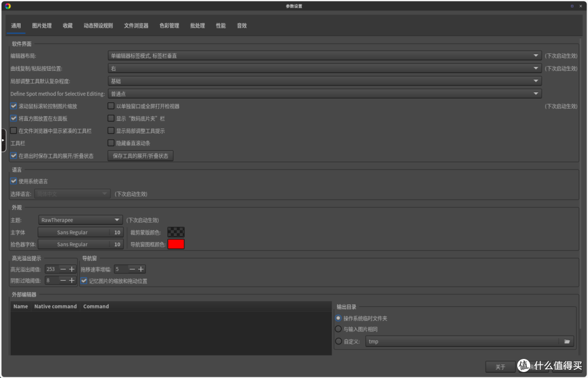The height and width of the screenshot is (378, 588).
Task: Open 主题 RawTherapee theme dropdown
Action: [80, 220]
